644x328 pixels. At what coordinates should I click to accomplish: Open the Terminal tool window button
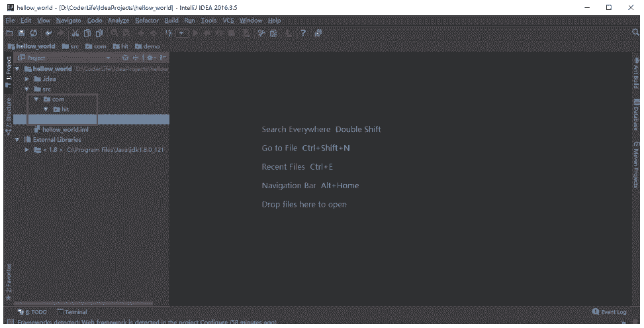click(x=72, y=311)
